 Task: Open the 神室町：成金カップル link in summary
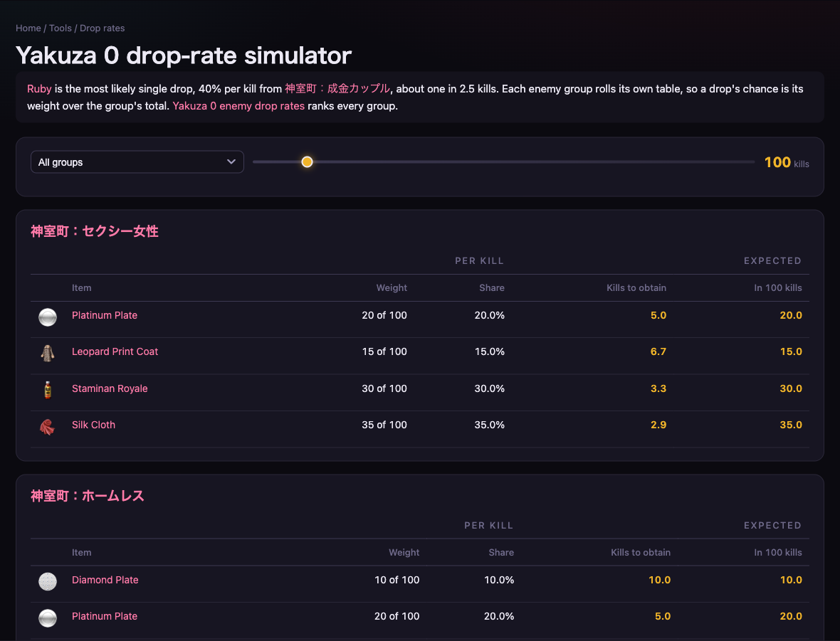click(337, 89)
